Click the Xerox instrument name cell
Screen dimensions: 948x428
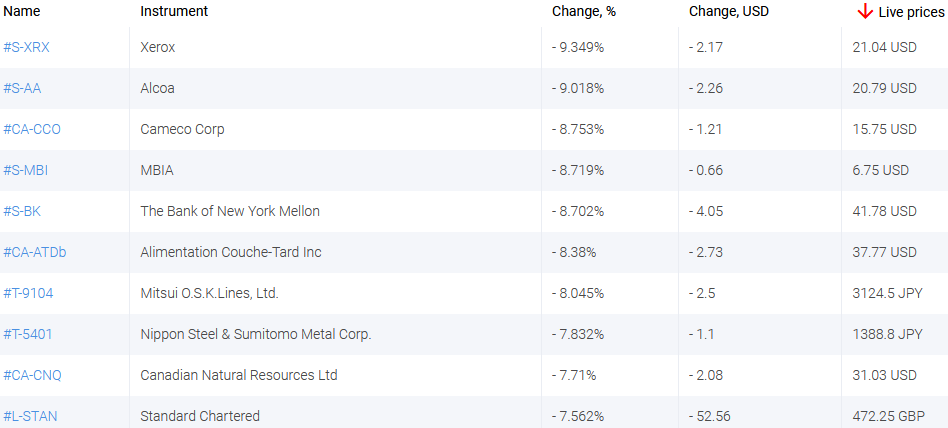click(158, 47)
